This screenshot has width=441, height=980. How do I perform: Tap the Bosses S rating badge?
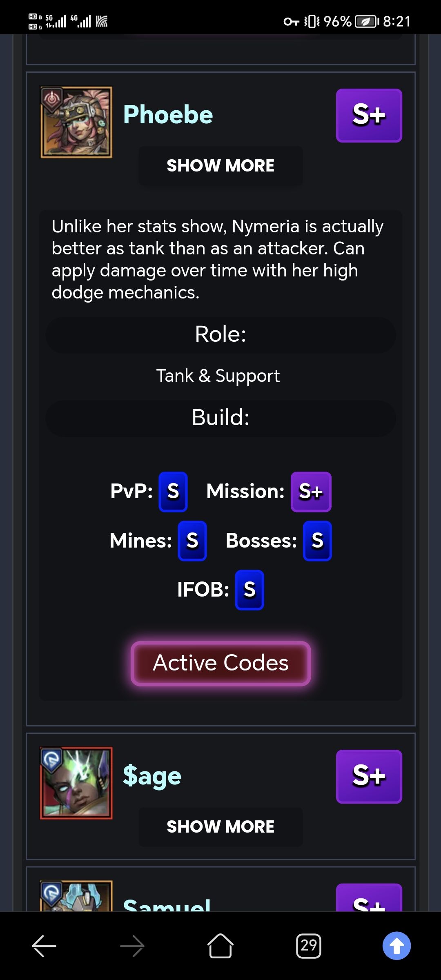pos(317,541)
